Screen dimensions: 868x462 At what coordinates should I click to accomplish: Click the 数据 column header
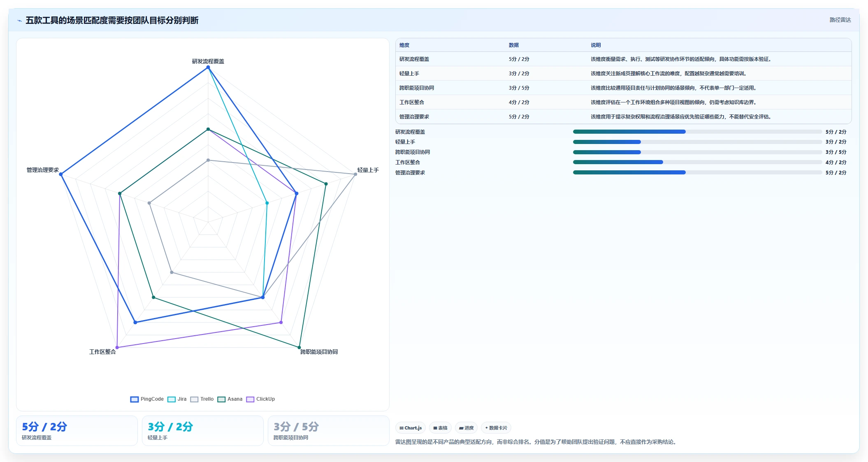pyautogui.click(x=514, y=45)
